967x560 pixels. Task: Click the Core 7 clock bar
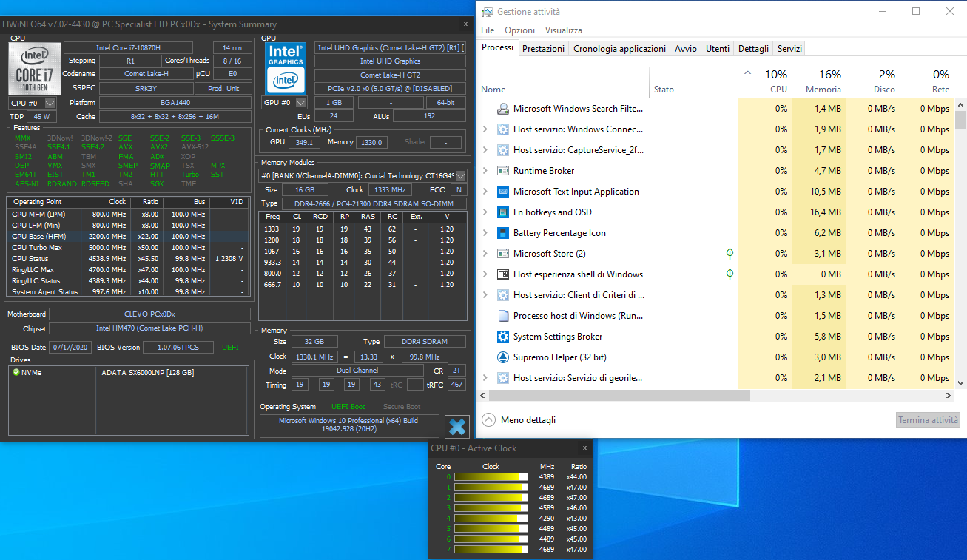(x=491, y=550)
